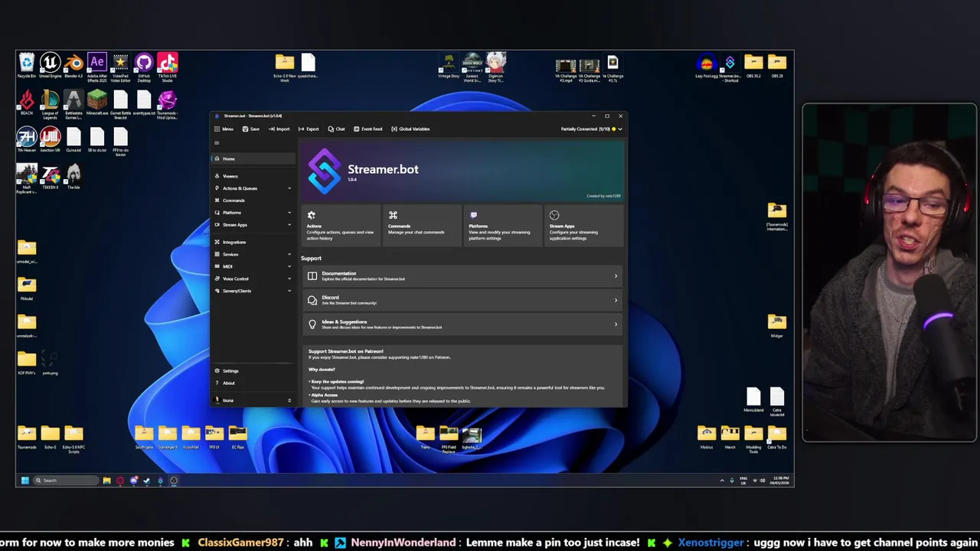The height and width of the screenshot is (551, 980).
Task: Click the Streamer.bot logo in the banner
Action: click(325, 171)
